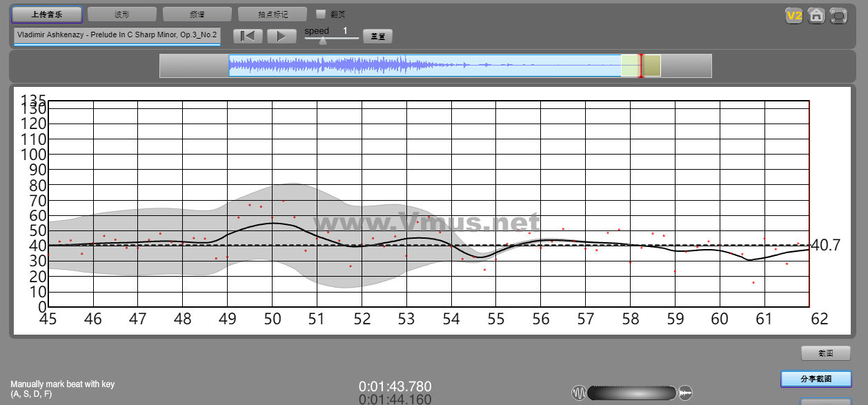Open the 拍点标记 beat marking option
This screenshot has height=405, width=868.
[272, 14]
